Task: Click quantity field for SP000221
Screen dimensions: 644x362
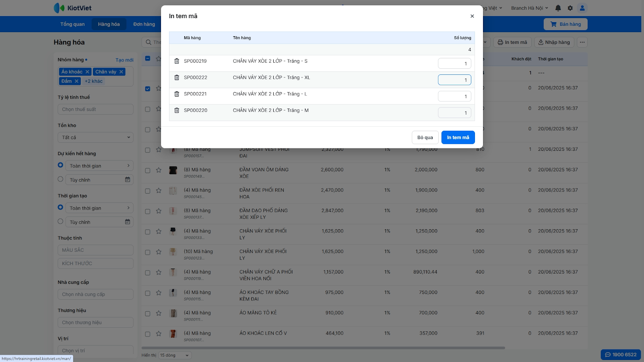Action: [x=454, y=97]
